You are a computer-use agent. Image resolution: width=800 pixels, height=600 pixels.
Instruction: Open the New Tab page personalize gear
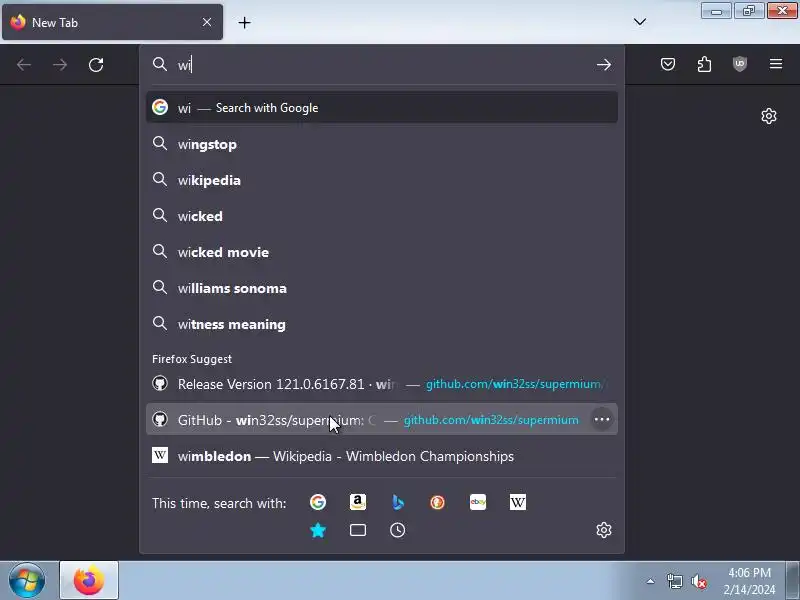coord(769,116)
